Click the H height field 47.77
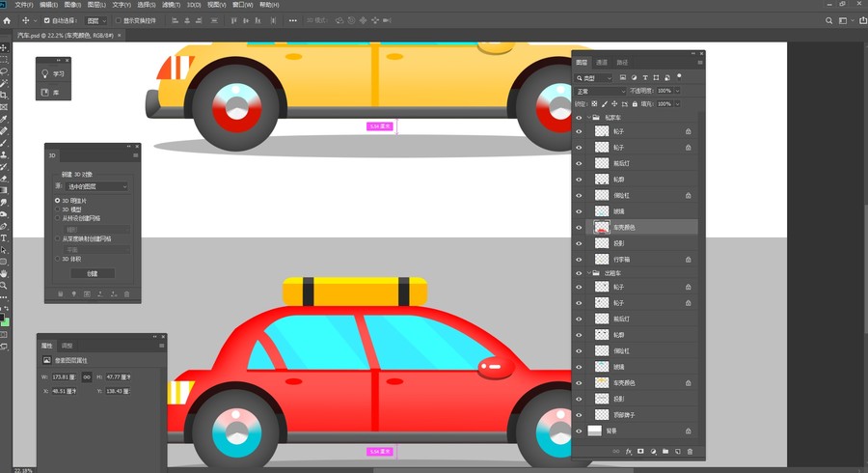The height and width of the screenshot is (473, 868). pyautogui.click(x=119, y=377)
